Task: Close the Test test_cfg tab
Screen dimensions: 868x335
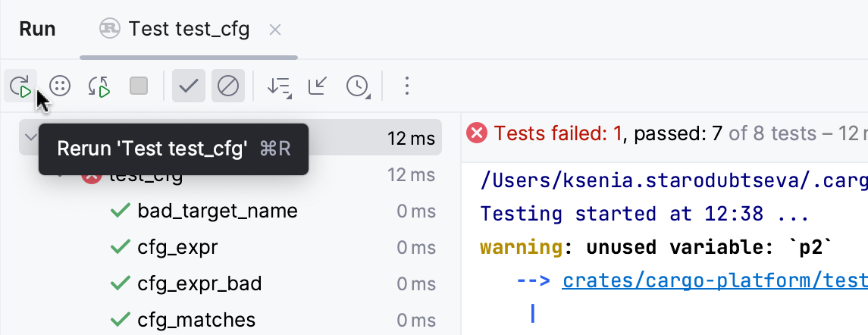Action: (275, 30)
